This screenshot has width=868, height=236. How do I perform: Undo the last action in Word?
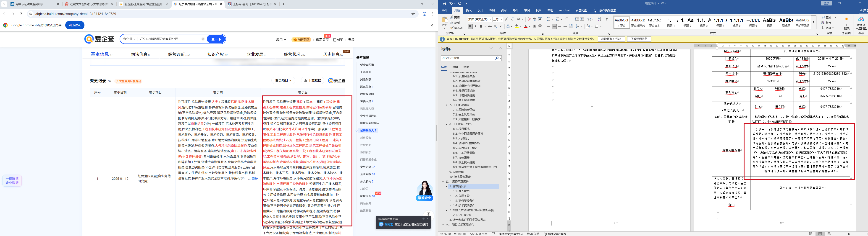[451, 3]
